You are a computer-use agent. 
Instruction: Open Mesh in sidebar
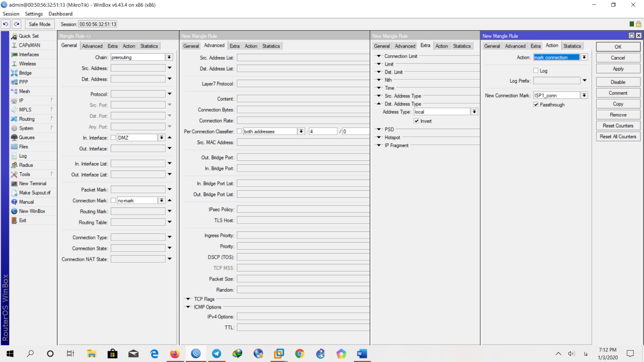pos(25,91)
